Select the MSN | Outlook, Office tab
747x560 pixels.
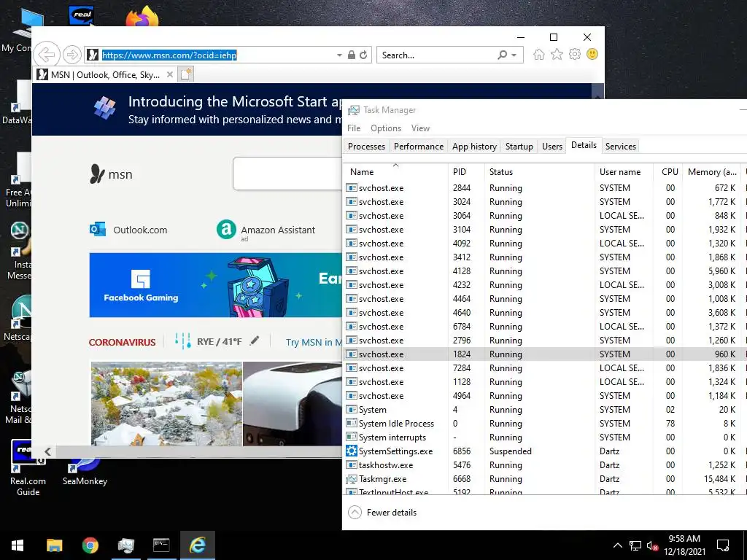coord(105,75)
